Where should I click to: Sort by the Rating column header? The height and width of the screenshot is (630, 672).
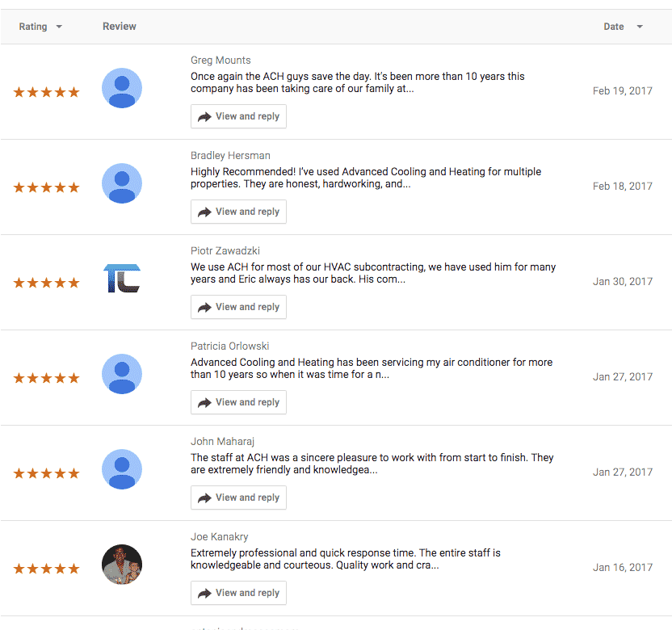pyautogui.click(x=33, y=27)
